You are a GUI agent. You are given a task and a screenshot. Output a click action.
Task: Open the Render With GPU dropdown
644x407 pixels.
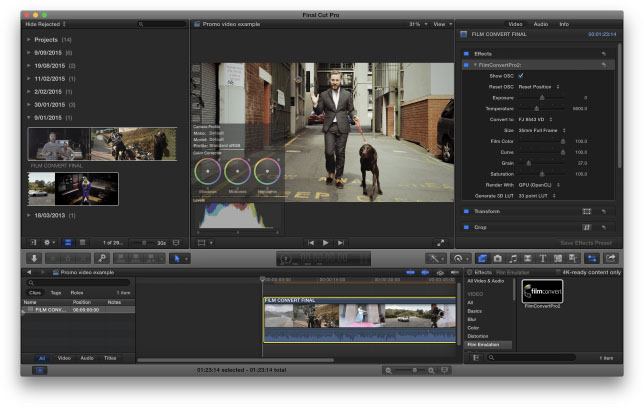coord(539,185)
